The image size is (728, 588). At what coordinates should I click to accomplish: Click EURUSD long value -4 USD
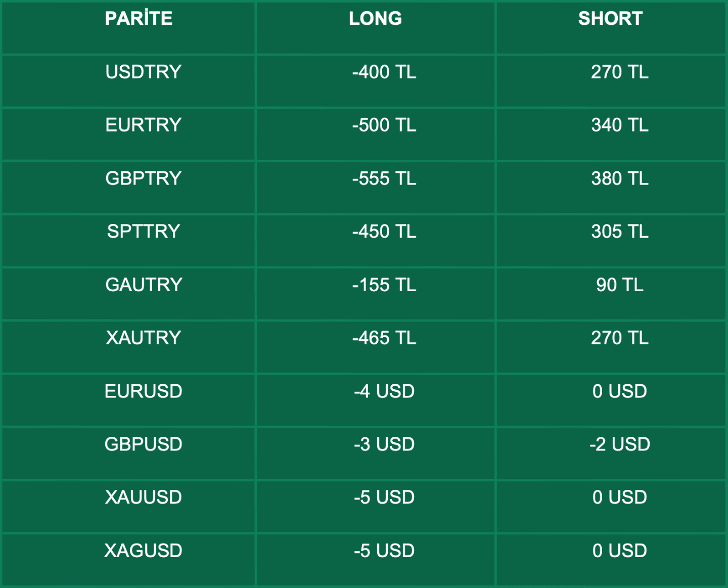coord(384,391)
